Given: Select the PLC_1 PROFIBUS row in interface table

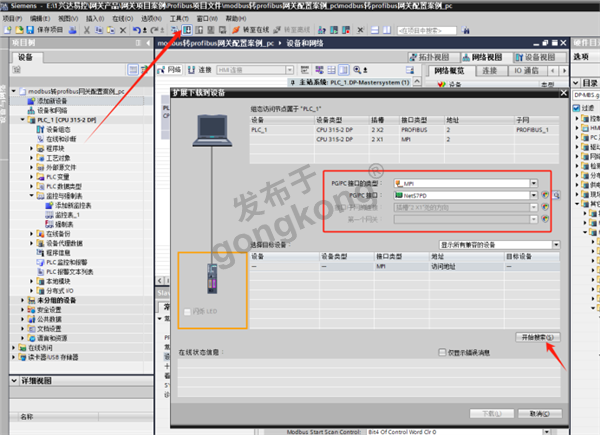Looking at the screenshot, I should click(404, 130).
